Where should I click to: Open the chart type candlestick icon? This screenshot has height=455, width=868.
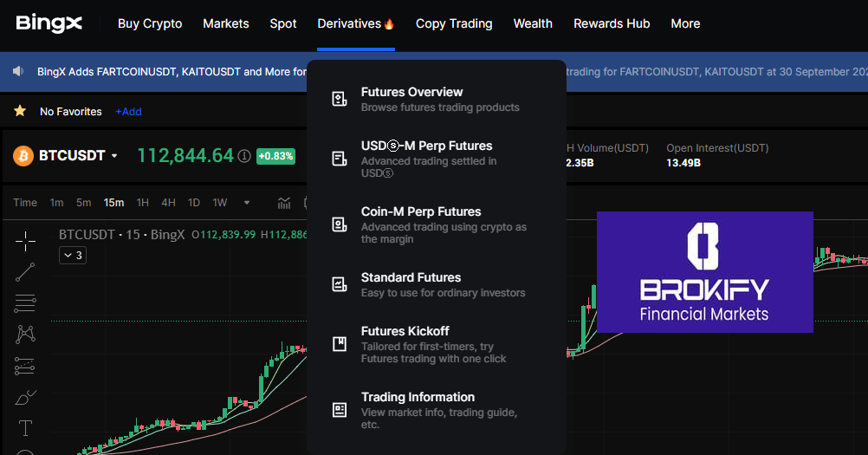click(284, 203)
